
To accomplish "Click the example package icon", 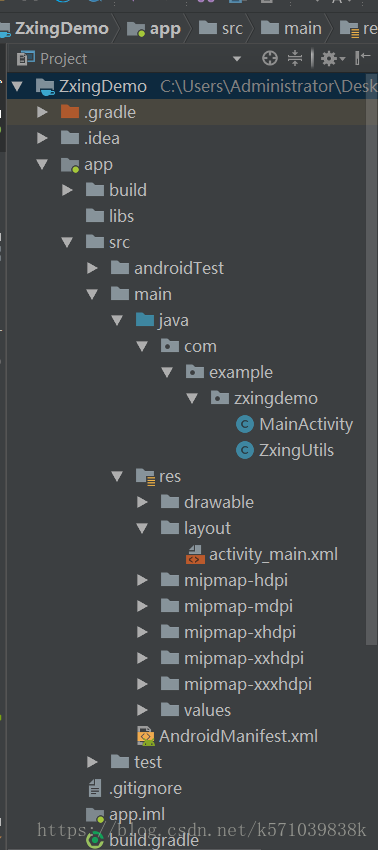I will 195,372.
